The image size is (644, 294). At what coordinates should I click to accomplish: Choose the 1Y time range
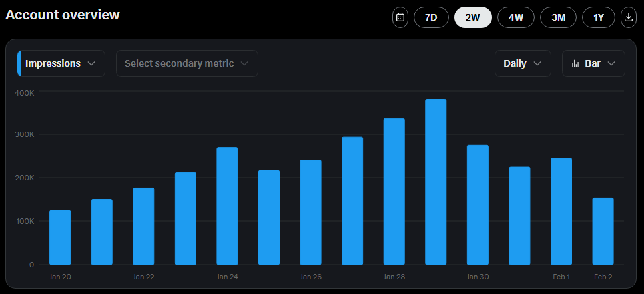(599, 17)
